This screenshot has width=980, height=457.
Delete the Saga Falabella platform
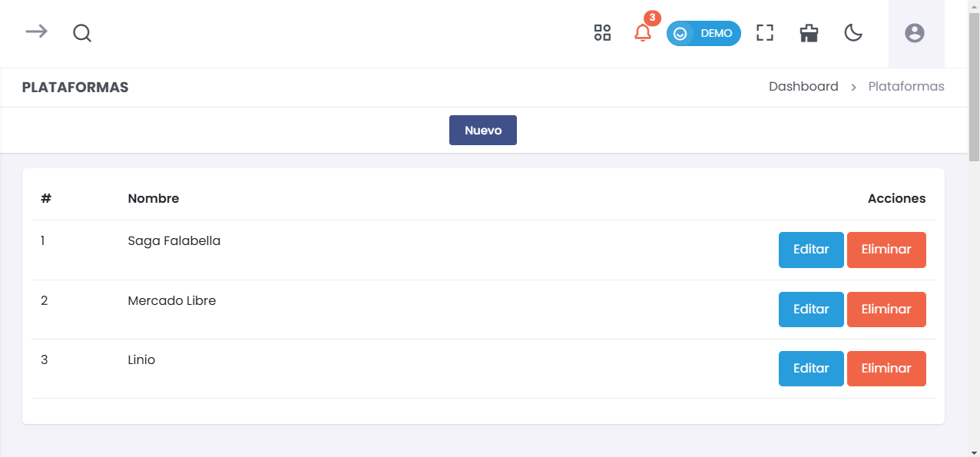pyautogui.click(x=886, y=250)
